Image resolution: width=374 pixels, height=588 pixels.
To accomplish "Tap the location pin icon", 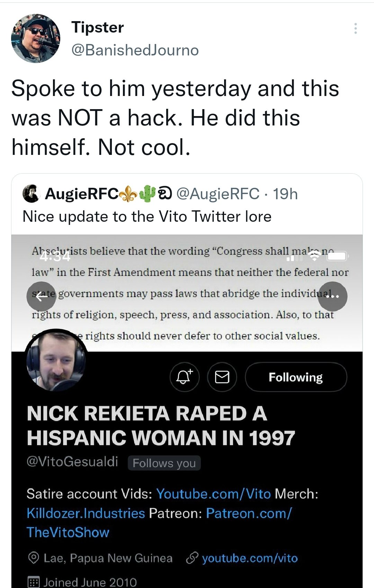I will pyautogui.click(x=34, y=558).
